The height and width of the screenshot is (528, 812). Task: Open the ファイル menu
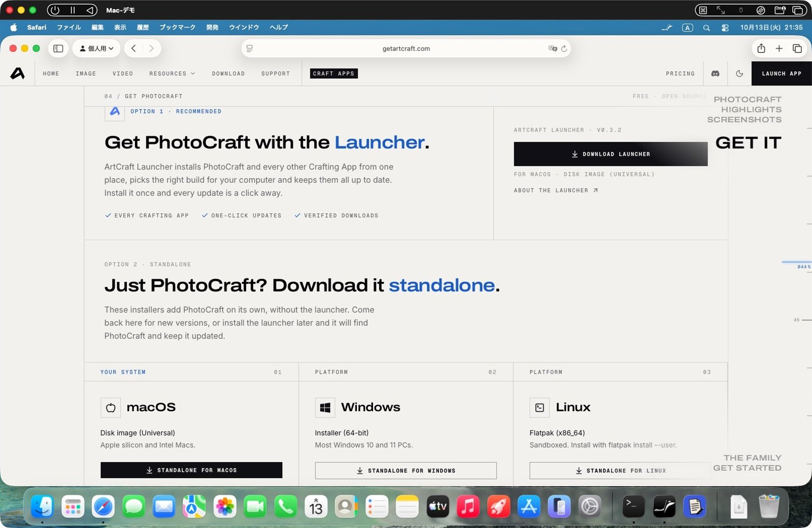point(69,27)
